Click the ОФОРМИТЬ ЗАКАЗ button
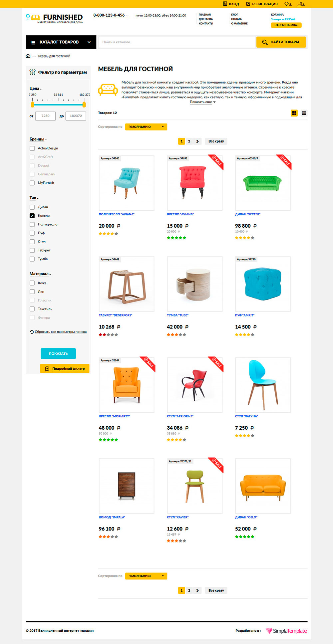Screen dimensions: 333x644 pyautogui.click(x=286, y=25)
